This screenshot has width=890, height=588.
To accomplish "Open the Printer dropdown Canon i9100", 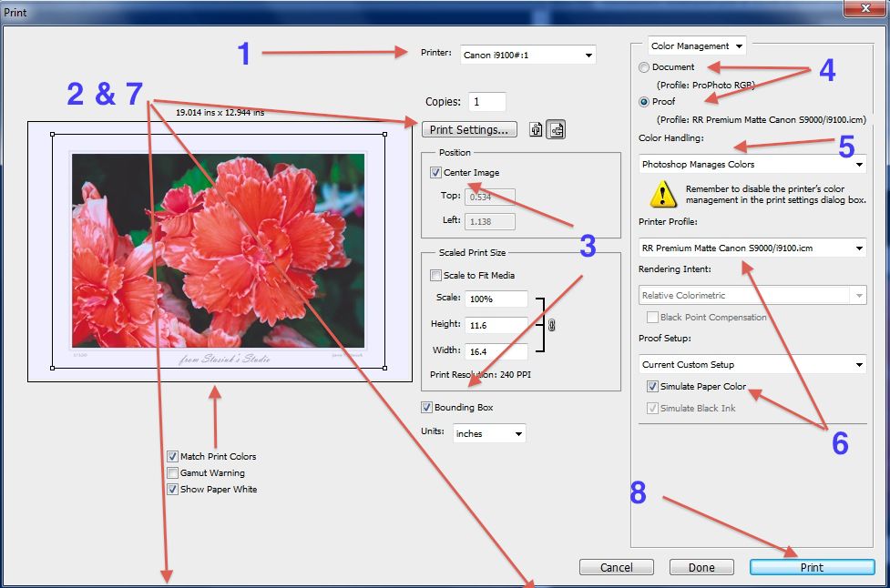I will (527, 55).
